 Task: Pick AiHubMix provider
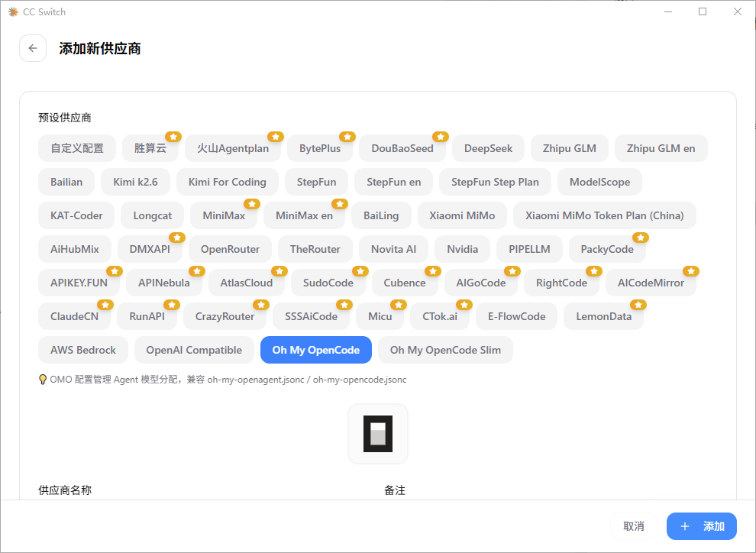75,249
